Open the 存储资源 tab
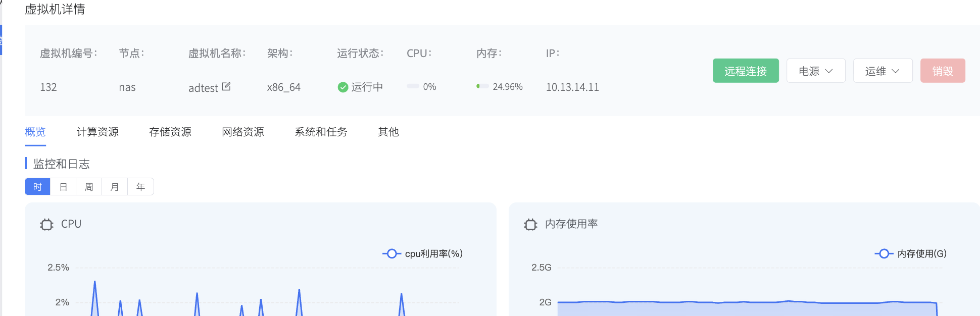Viewport: 980px width, 316px height. [170, 132]
